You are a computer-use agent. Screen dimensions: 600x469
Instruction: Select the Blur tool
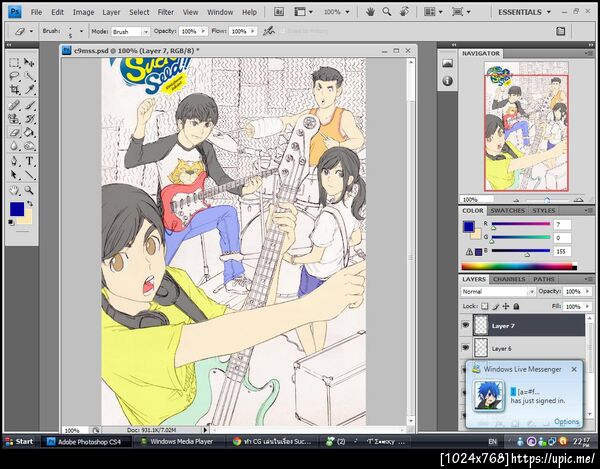(14, 146)
